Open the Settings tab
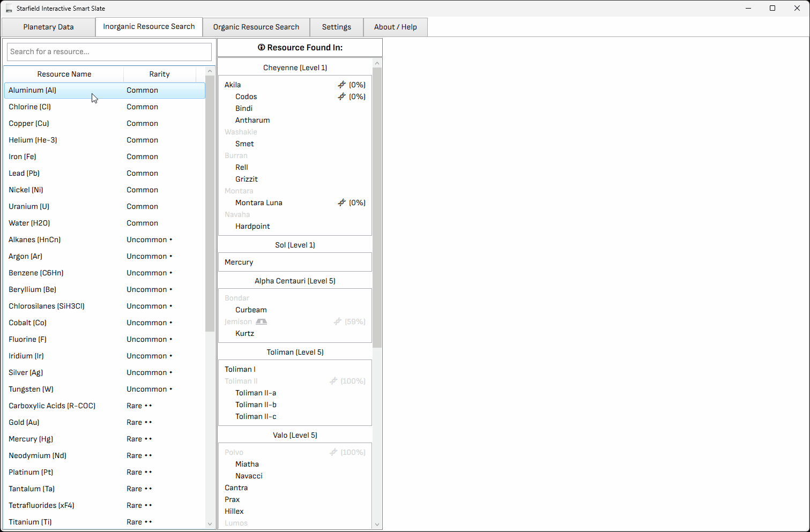The image size is (810, 532). 337,27
